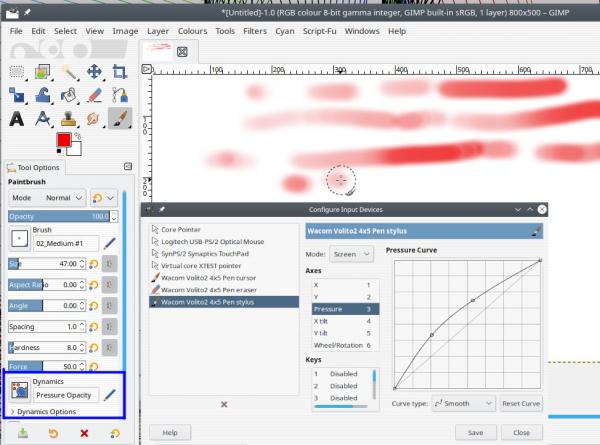600x445 pixels.
Task: Select the Text tool
Action: 16,119
